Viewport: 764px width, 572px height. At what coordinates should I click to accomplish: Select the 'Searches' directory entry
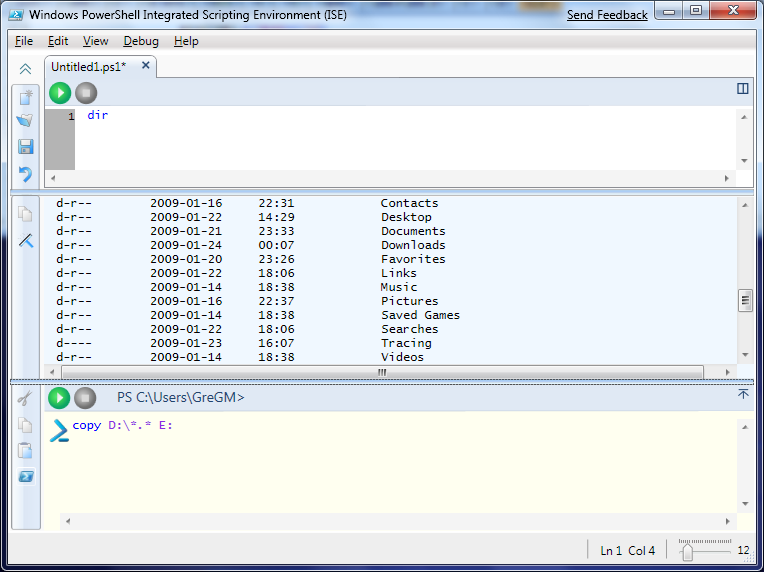tap(410, 329)
